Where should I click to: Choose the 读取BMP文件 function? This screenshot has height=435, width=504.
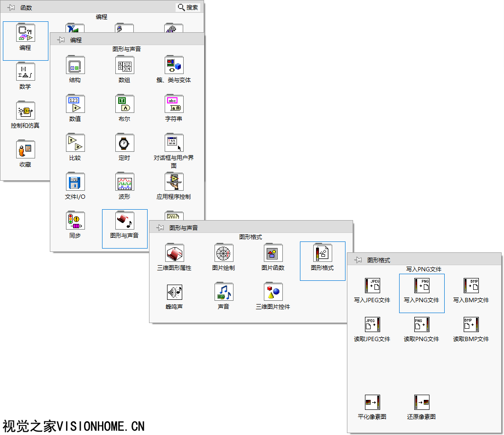tap(471, 325)
